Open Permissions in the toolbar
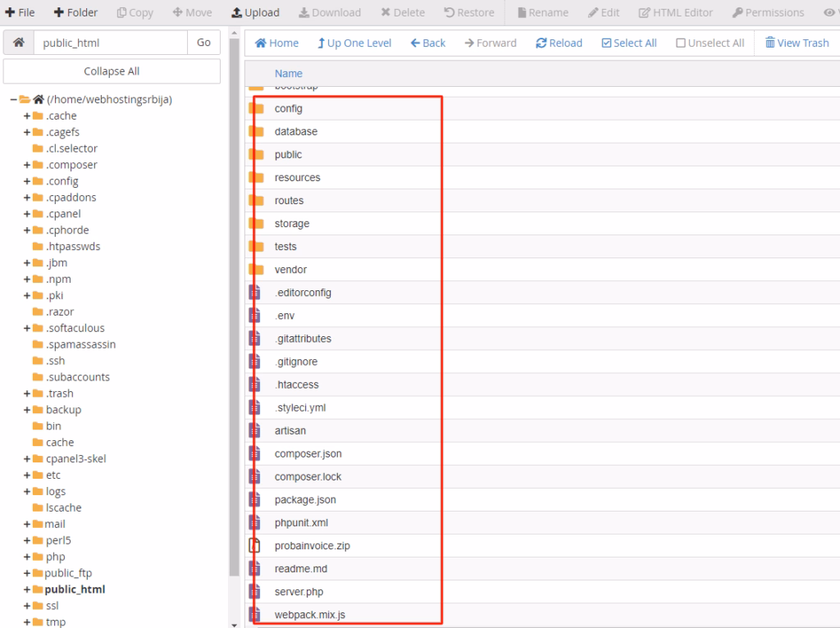Screen dimensions: 840x628 tap(768, 12)
